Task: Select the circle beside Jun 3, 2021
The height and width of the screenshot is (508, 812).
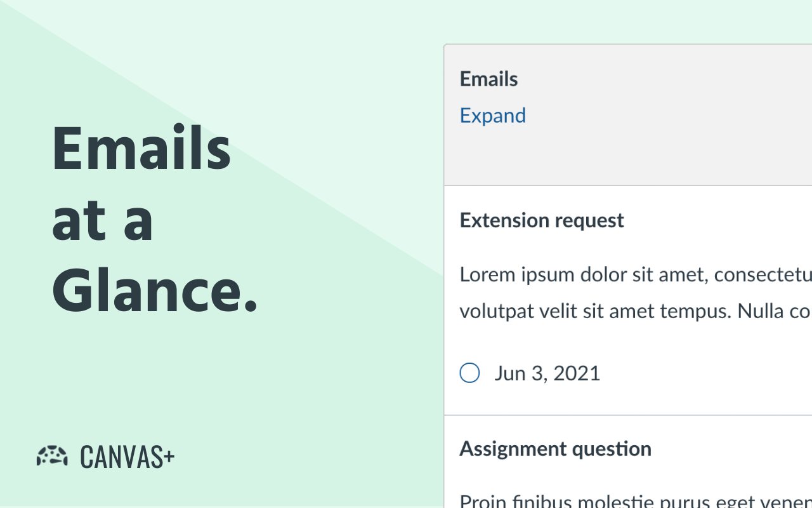Action: pyautogui.click(x=469, y=373)
